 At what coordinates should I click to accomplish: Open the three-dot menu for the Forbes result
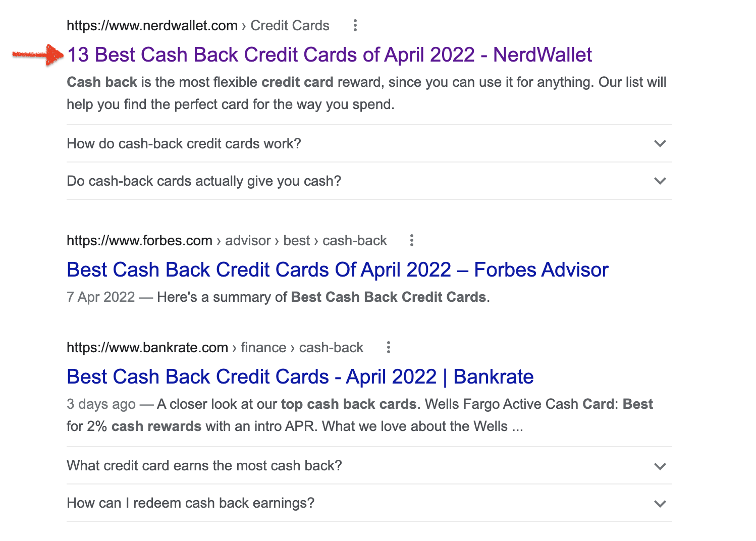coord(412,240)
